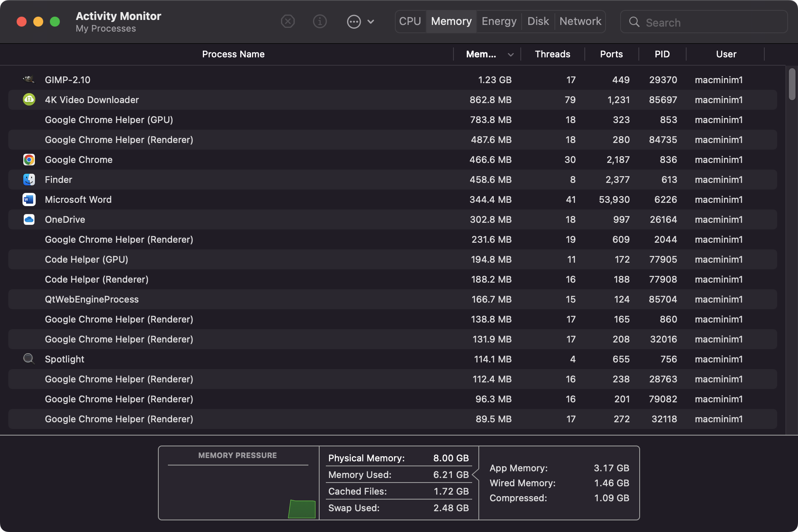Select Google Chrome Helper (GPU) row
This screenshot has height=532, width=798.
[x=393, y=120]
